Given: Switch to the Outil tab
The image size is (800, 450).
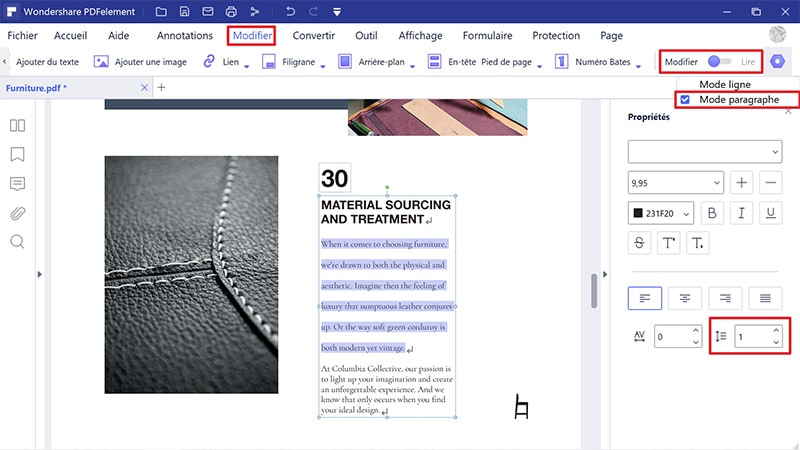Looking at the screenshot, I should coord(366,35).
